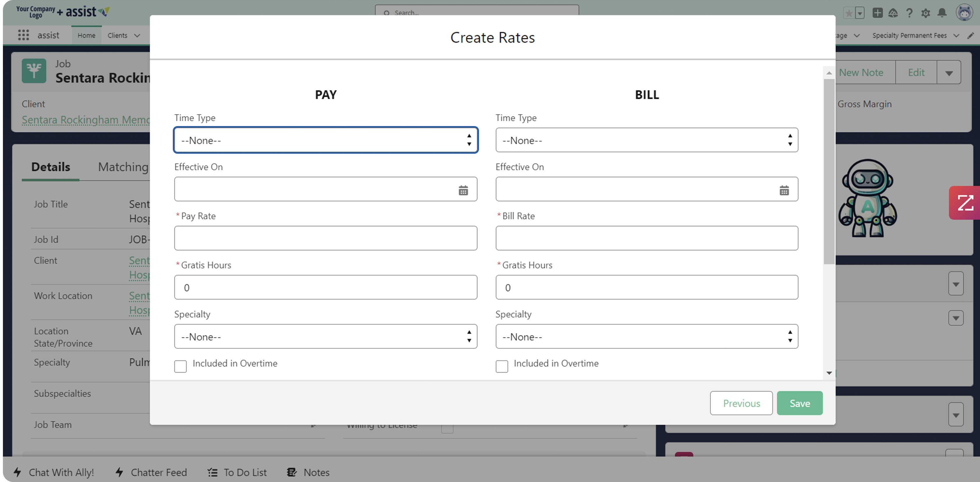Open Sentara Rockingham Memorial client link
The height and width of the screenshot is (482, 980).
[86, 120]
